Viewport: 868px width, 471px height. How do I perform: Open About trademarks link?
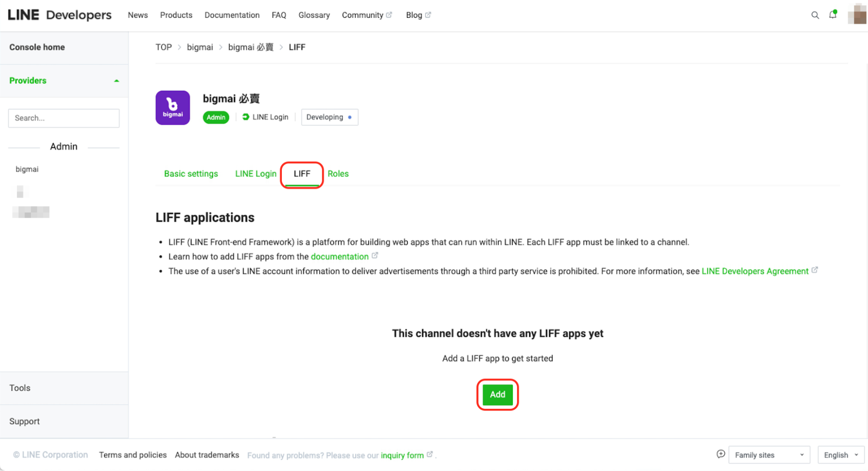[207, 455]
